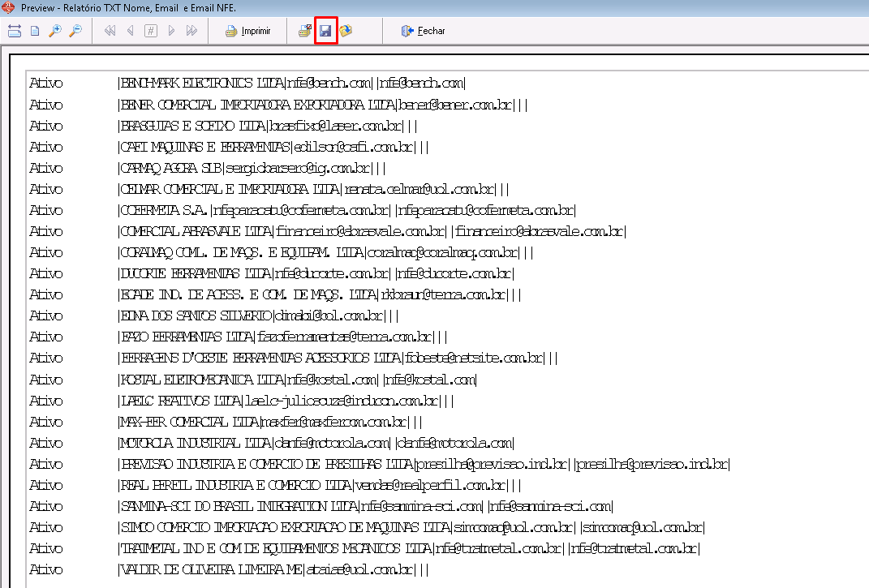Image resolution: width=869 pixels, height=588 pixels.
Task: Select the LAELC REATIVOS LTDA row text
Action: click(x=286, y=401)
